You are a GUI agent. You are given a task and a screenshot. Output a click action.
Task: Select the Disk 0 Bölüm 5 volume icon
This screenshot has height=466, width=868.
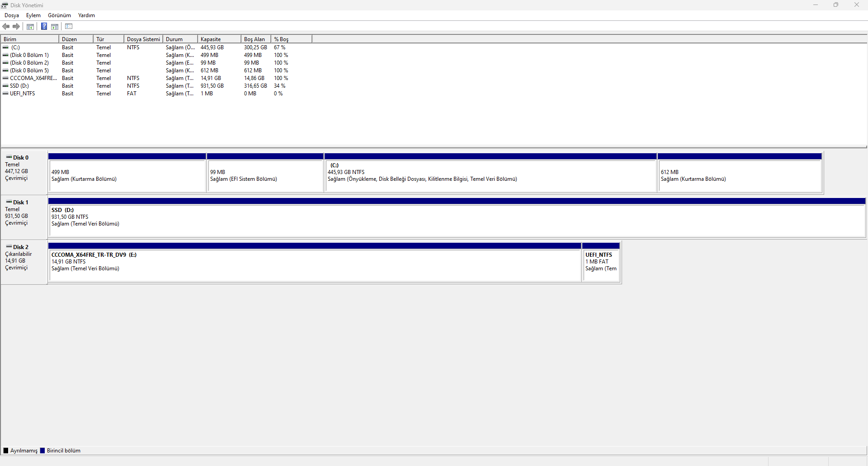pos(5,71)
